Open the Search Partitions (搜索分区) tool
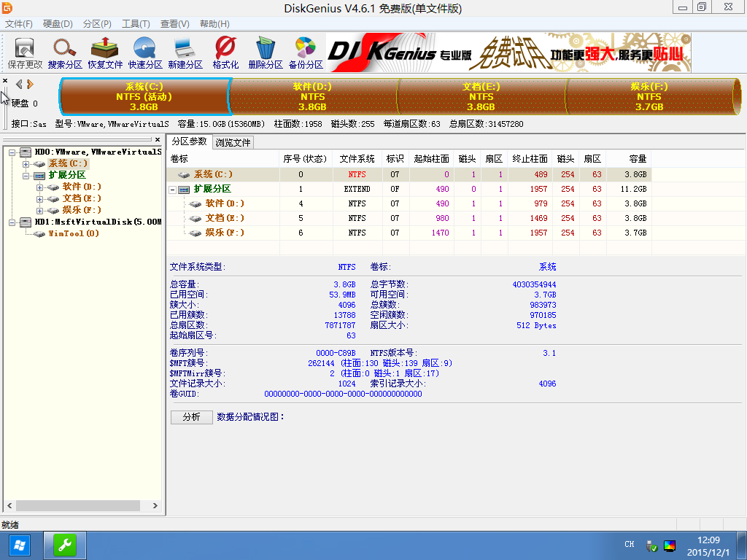The width and height of the screenshot is (747, 560). 65,52
